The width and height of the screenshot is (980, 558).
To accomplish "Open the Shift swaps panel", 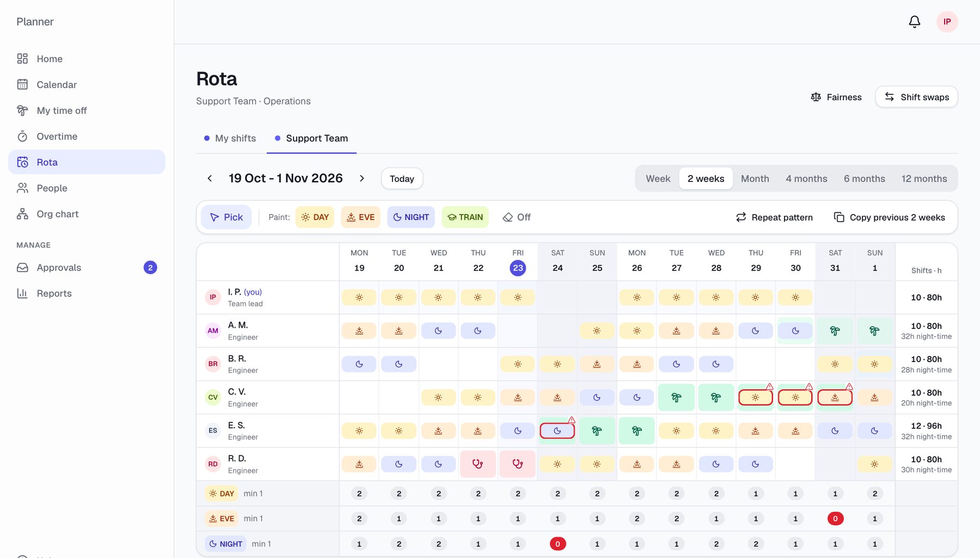I will pyautogui.click(x=917, y=97).
